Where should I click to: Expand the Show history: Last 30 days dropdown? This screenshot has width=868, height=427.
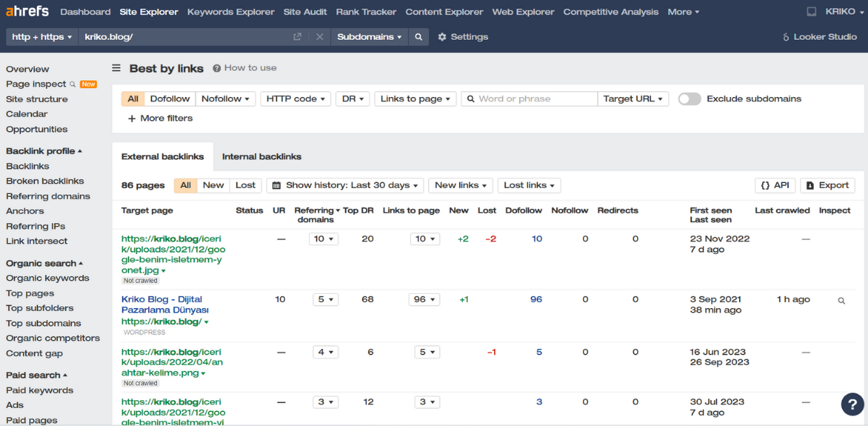click(346, 185)
